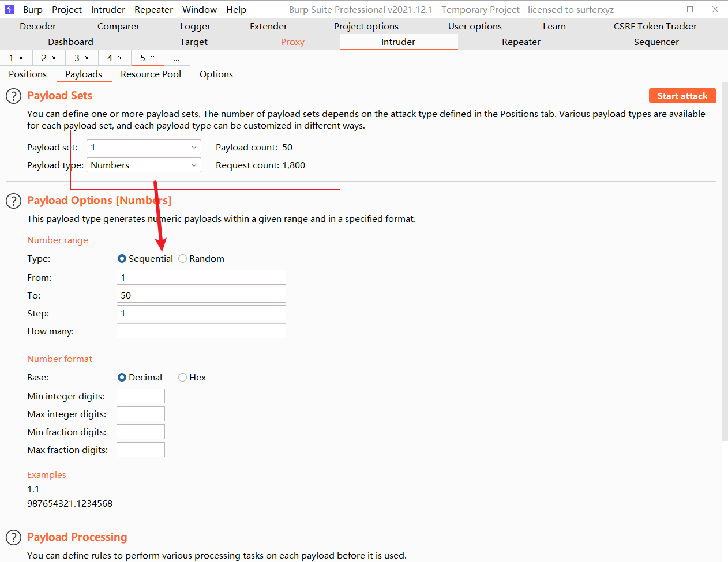Click the To number field
Viewport: 728px width, 562px height.
point(201,296)
